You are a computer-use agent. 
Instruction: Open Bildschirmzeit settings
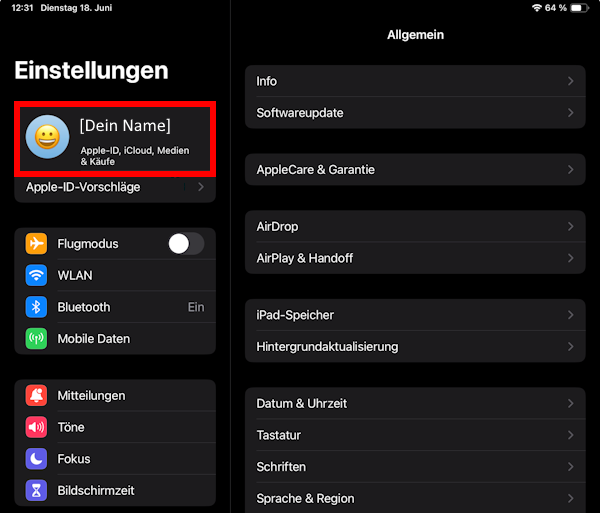(x=115, y=490)
